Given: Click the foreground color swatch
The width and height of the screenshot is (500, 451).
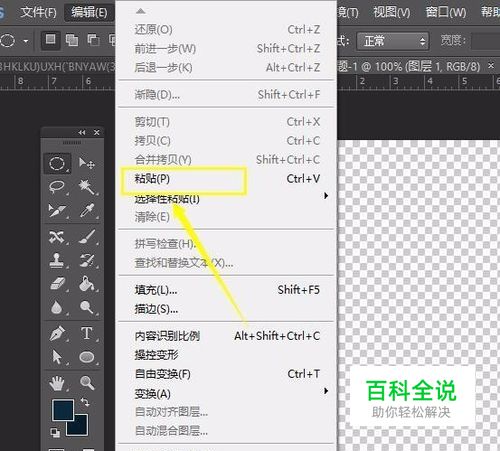Looking at the screenshot, I should pos(62,410).
